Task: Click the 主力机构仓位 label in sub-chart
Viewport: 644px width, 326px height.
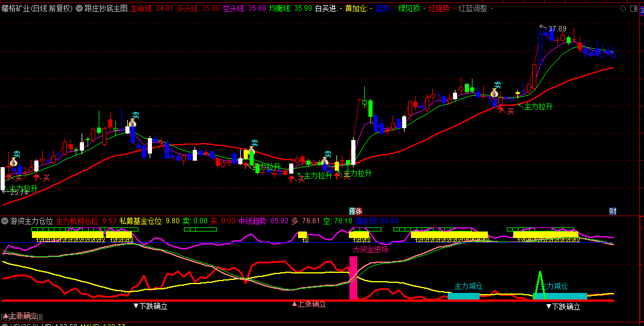Action: pos(77,221)
